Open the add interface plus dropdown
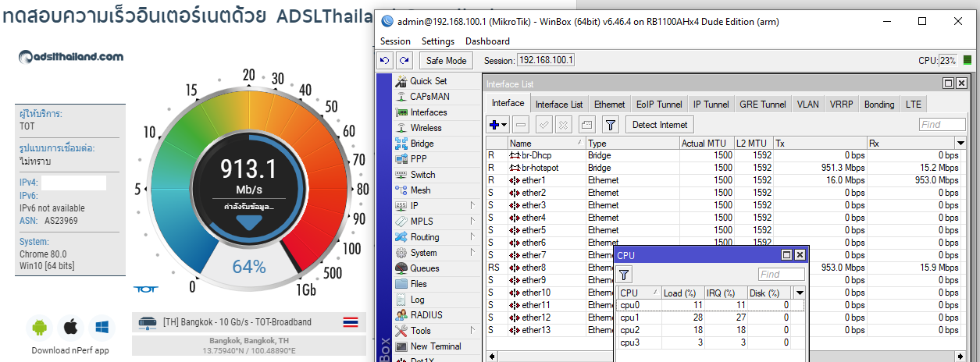Viewport: 980px width, 362px height. [497, 124]
